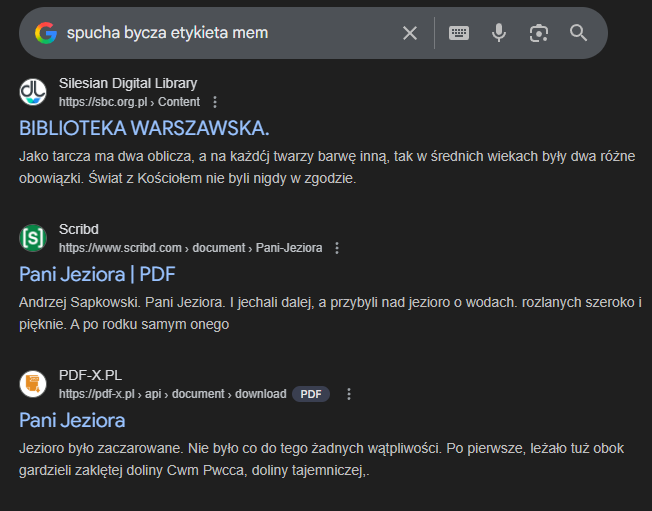The height and width of the screenshot is (511, 652).
Task: Click the Scribd site name text
Action: [x=79, y=229]
